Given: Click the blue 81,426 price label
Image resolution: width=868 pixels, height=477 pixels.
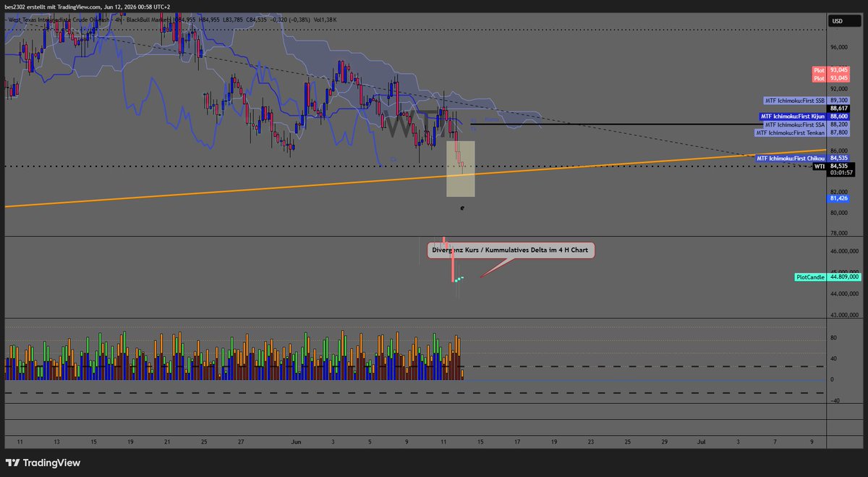Looking at the screenshot, I should pos(838,197).
